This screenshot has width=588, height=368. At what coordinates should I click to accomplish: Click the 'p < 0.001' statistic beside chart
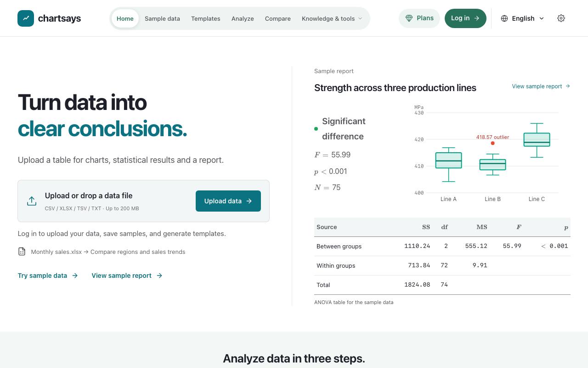coord(331,171)
